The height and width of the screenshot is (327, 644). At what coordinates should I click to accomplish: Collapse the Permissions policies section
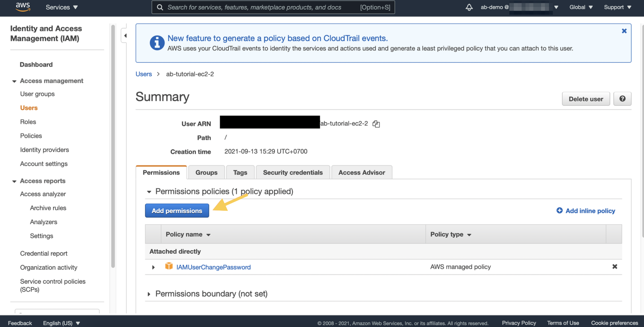[x=149, y=192]
